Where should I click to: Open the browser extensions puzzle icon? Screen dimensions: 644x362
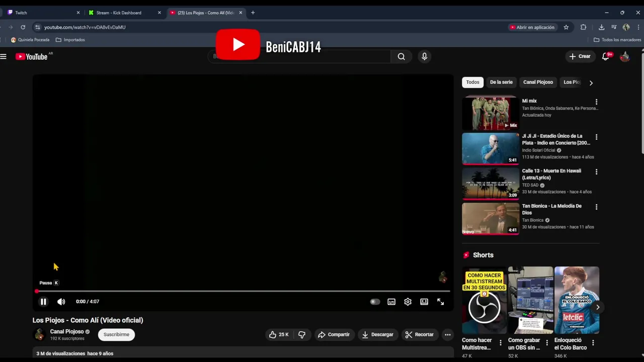click(584, 27)
